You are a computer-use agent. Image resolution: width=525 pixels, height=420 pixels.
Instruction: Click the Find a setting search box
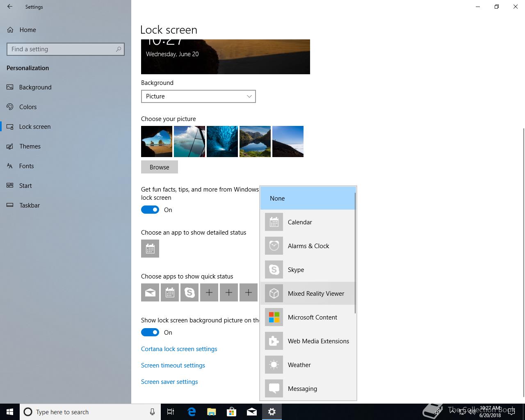click(x=66, y=49)
